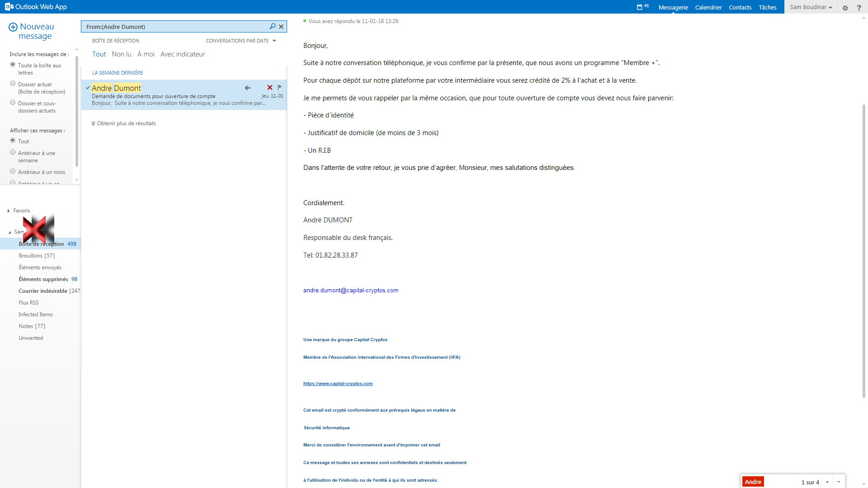
Task: Show 'Tout' messages filter
Action: (99, 54)
